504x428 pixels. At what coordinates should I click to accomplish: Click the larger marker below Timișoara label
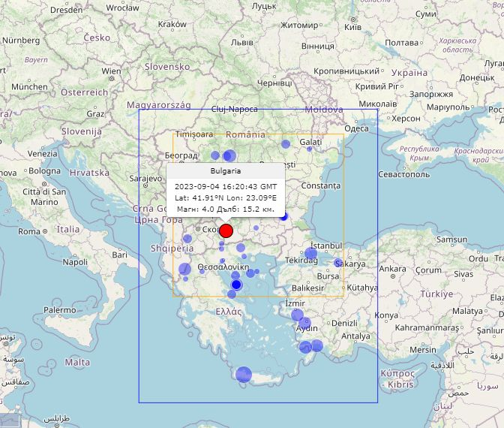pos(229,155)
